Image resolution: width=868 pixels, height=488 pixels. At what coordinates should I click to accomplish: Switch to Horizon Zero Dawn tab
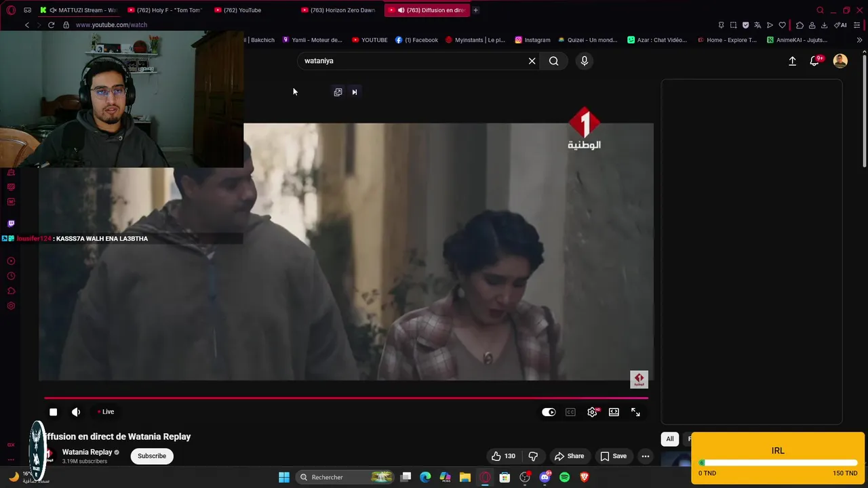point(339,10)
